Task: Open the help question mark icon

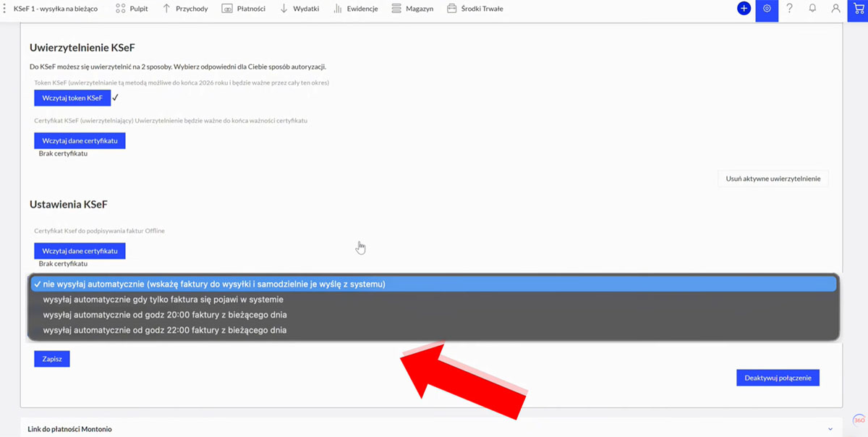Action: tap(789, 9)
